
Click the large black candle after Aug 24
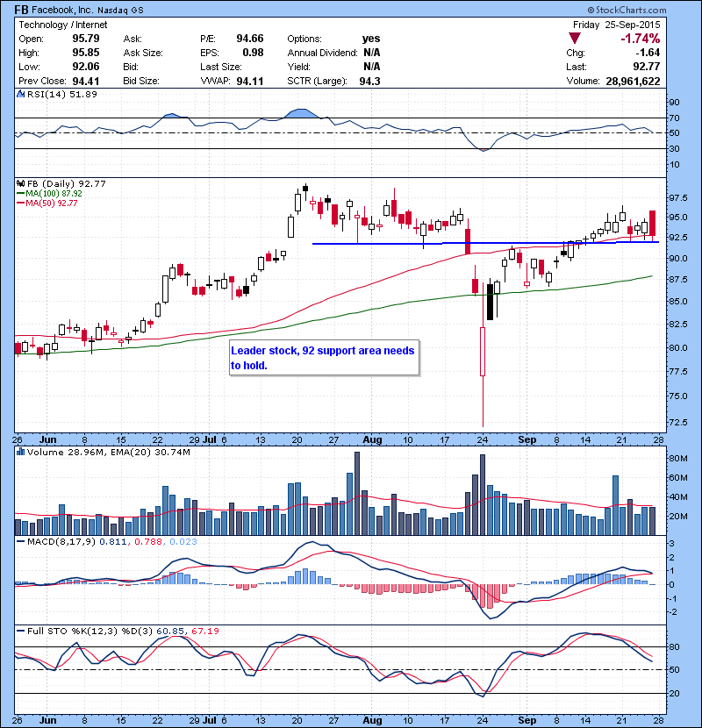coord(490,302)
